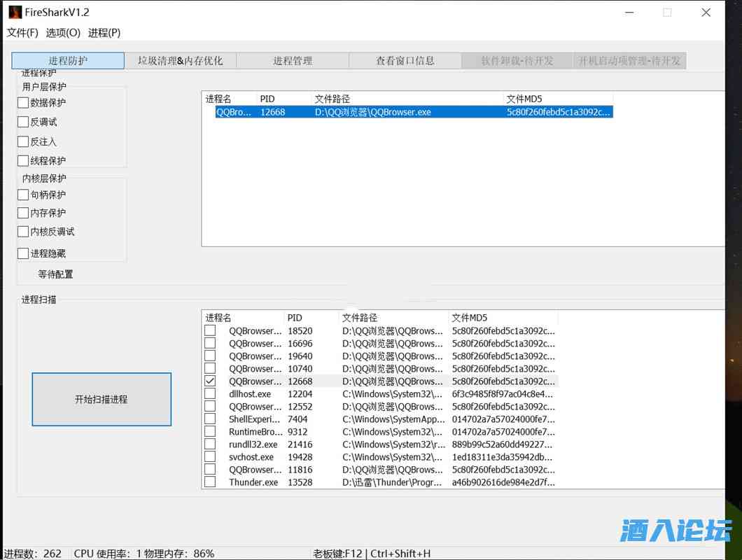Open the 查看窗口信息 tab
Image resolution: width=742 pixels, height=560 pixels.
click(x=405, y=61)
